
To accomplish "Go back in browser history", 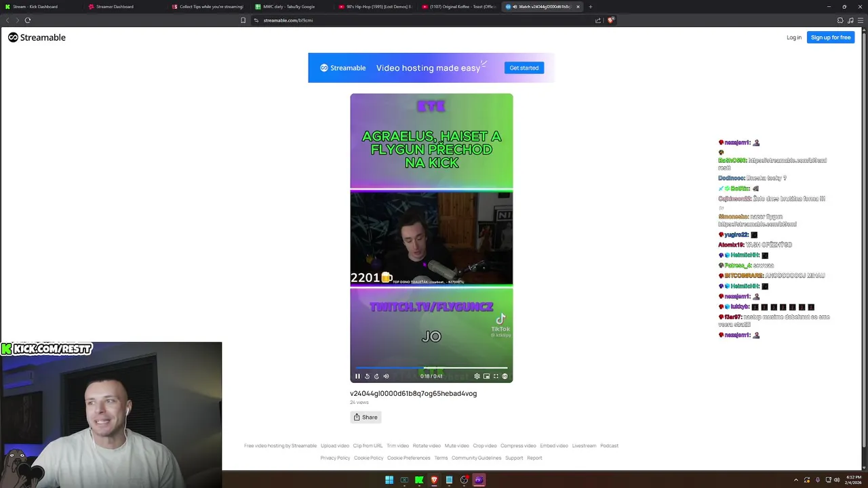I will (8, 20).
